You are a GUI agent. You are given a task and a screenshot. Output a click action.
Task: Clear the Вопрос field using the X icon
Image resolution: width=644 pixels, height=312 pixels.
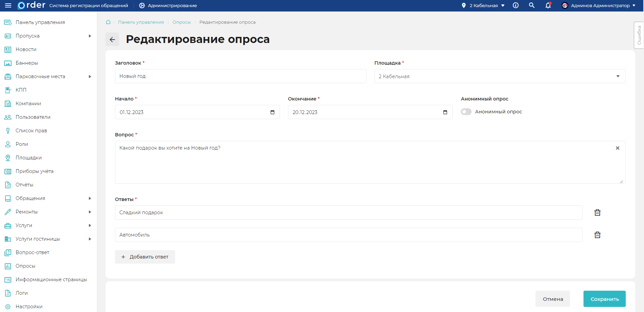tap(618, 148)
